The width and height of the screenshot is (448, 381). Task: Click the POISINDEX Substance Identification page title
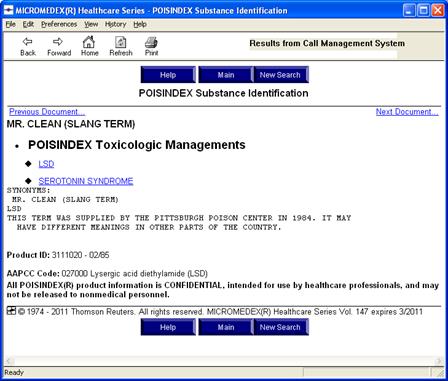[x=223, y=93]
